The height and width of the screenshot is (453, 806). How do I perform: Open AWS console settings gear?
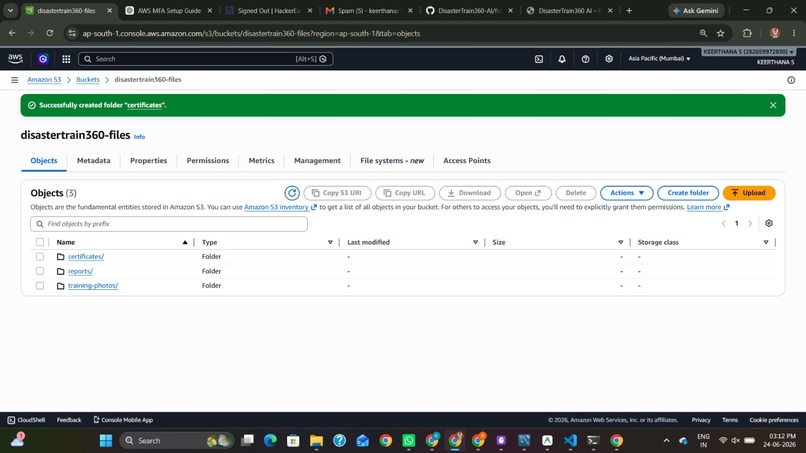pos(609,59)
